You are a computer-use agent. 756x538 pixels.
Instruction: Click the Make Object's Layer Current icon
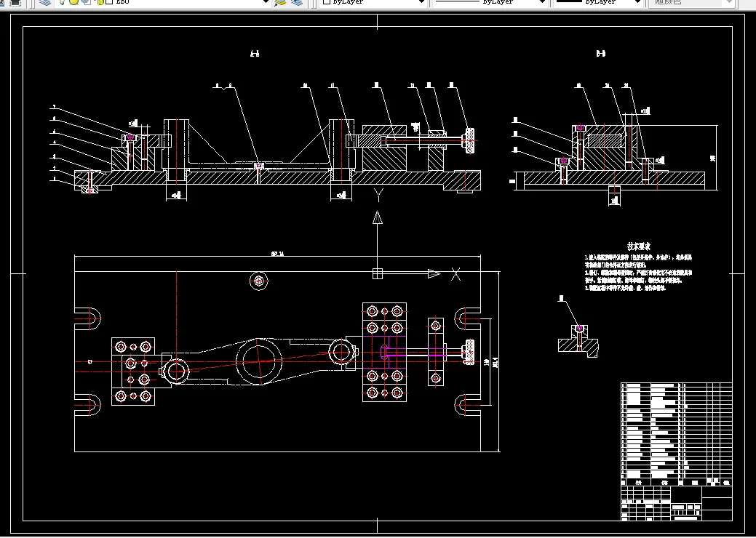pyautogui.click(x=280, y=2)
